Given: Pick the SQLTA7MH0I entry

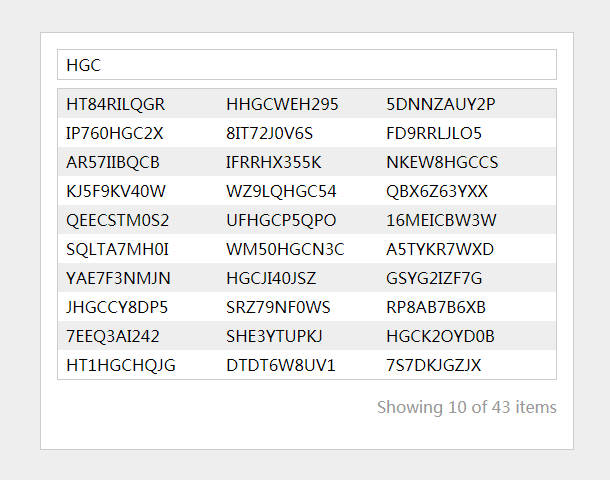Looking at the screenshot, I should click(117, 249).
